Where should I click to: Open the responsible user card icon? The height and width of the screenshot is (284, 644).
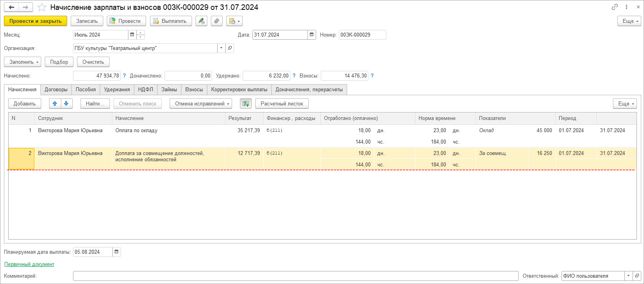pos(637,276)
